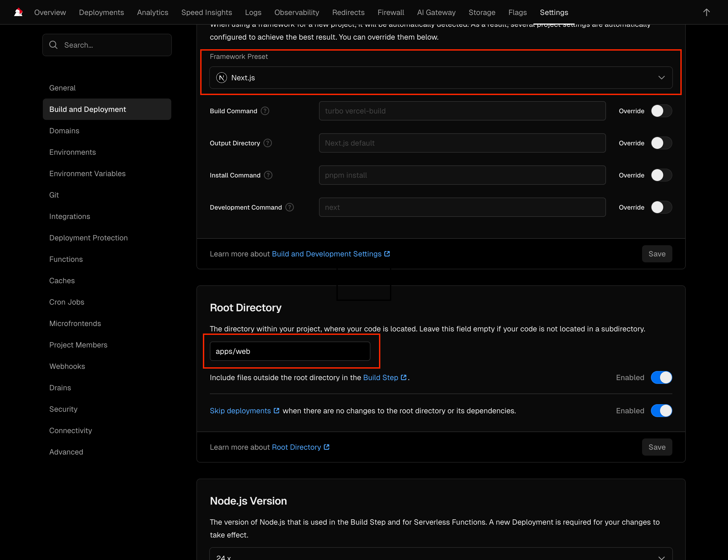Toggle Install Command override switch
728x560 pixels.
point(661,175)
